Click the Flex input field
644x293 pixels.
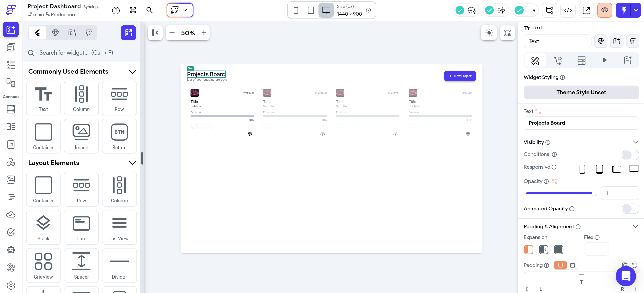pos(596,249)
